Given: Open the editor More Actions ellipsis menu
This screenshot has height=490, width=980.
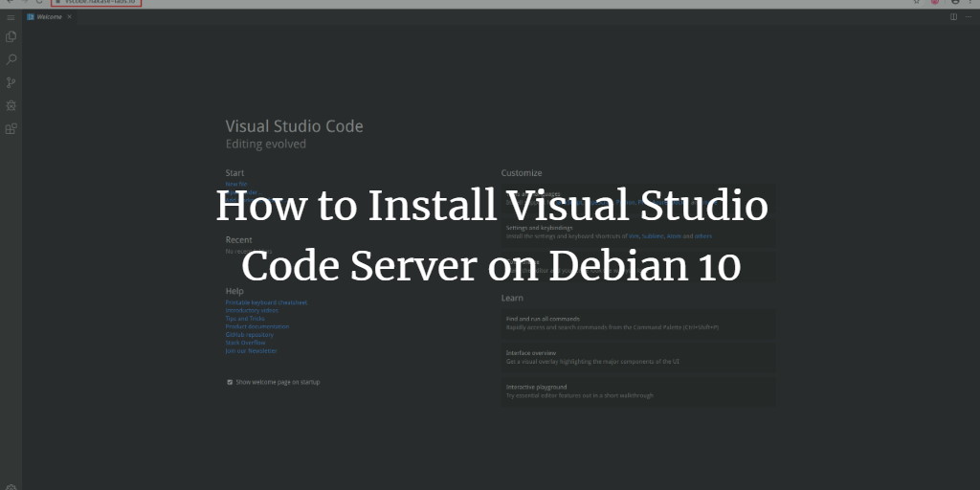Looking at the screenshot, I should [969, 17].
